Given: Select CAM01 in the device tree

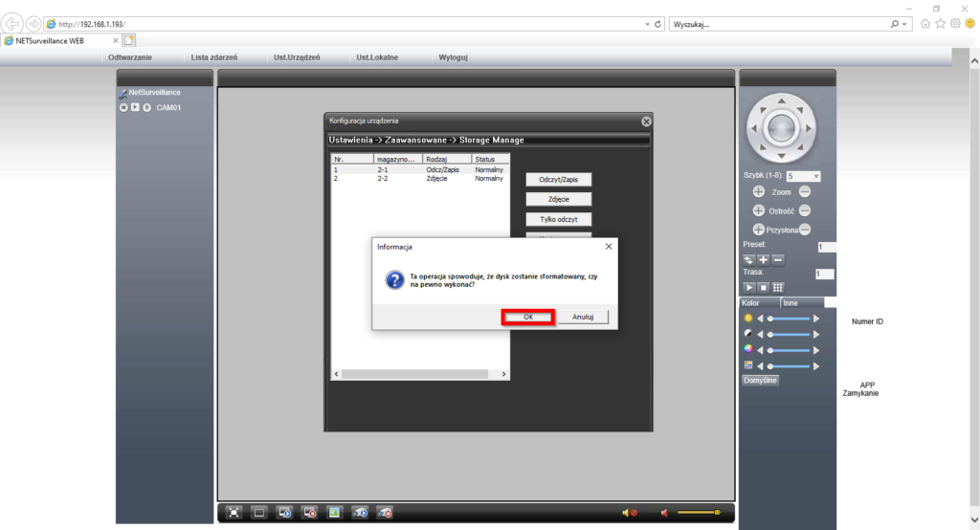Looking at the screenshot, I should point(168,107).
